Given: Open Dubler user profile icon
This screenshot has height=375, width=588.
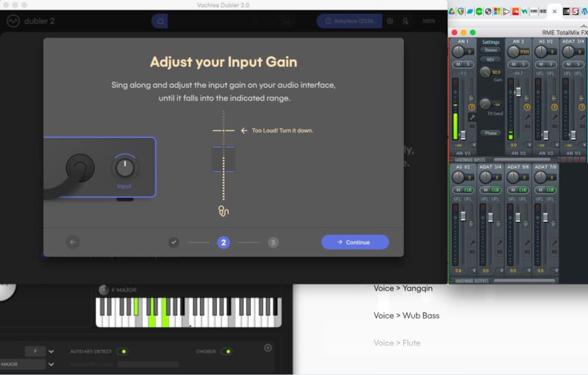Looking at the screenshot, I should [x=405, y=21].
